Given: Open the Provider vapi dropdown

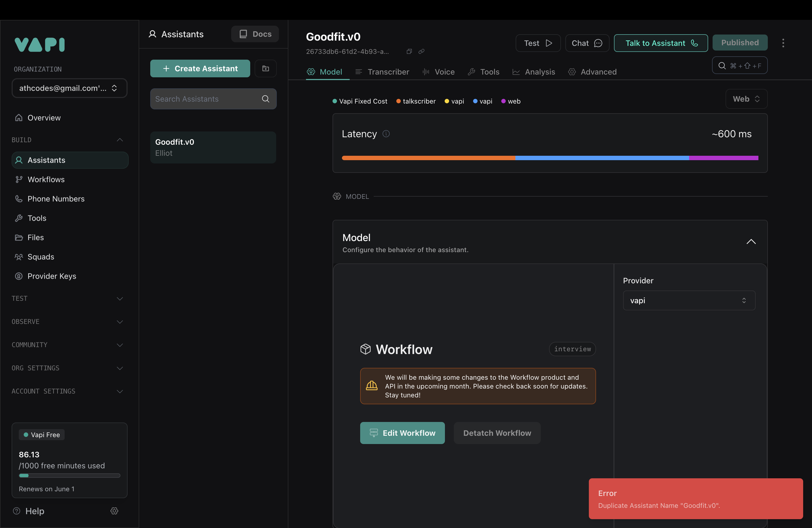Looking at the screenshot, I should pyautogui.click(x=689, y=300).
